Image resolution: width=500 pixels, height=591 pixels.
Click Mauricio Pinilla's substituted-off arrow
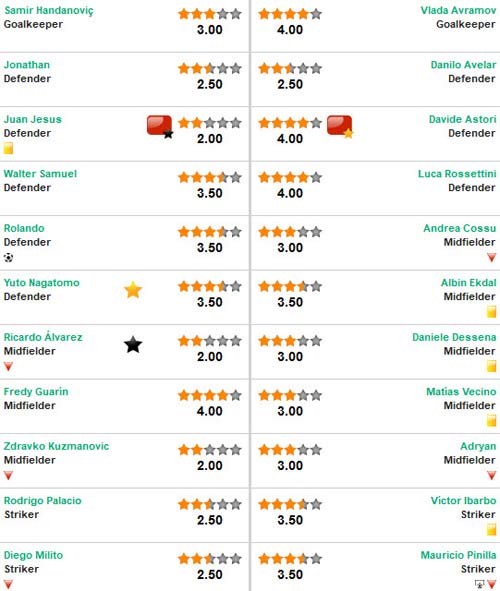tap(492, 584)
